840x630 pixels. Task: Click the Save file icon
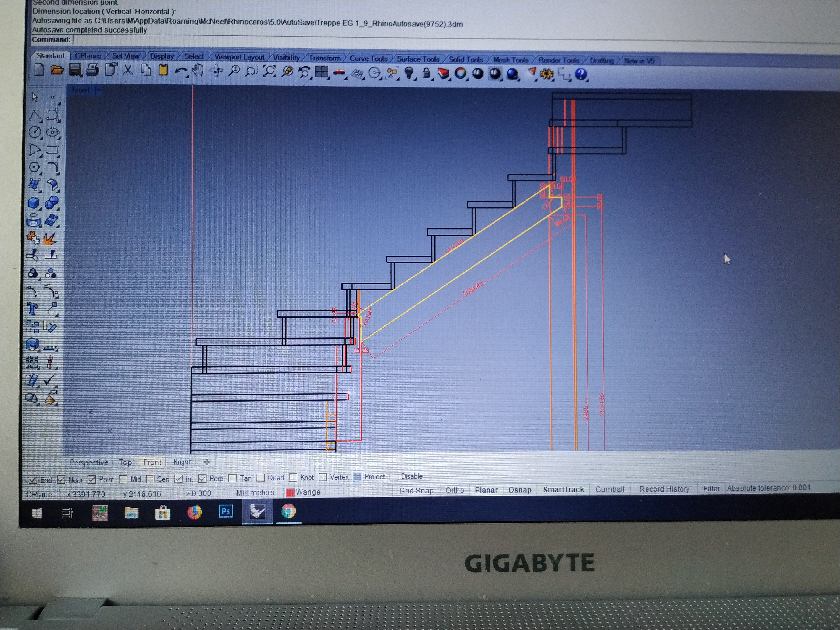pyautogui.click(x=75, y=70)
